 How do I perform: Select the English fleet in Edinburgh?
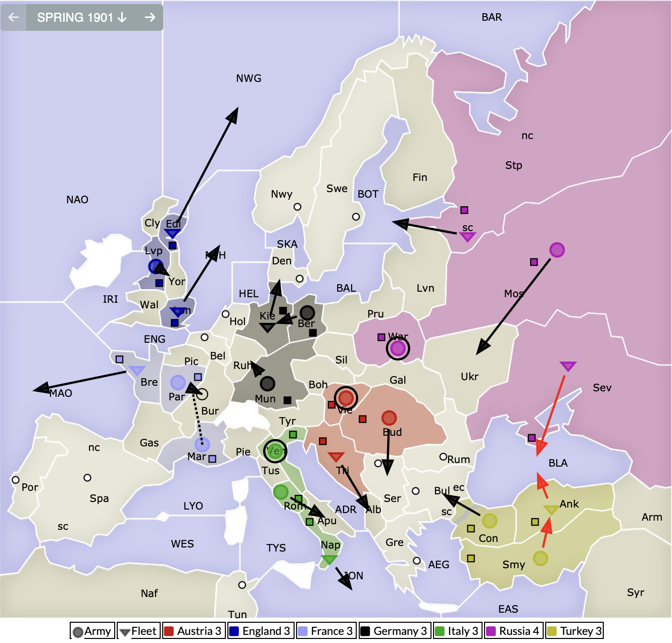coord(172,233)
